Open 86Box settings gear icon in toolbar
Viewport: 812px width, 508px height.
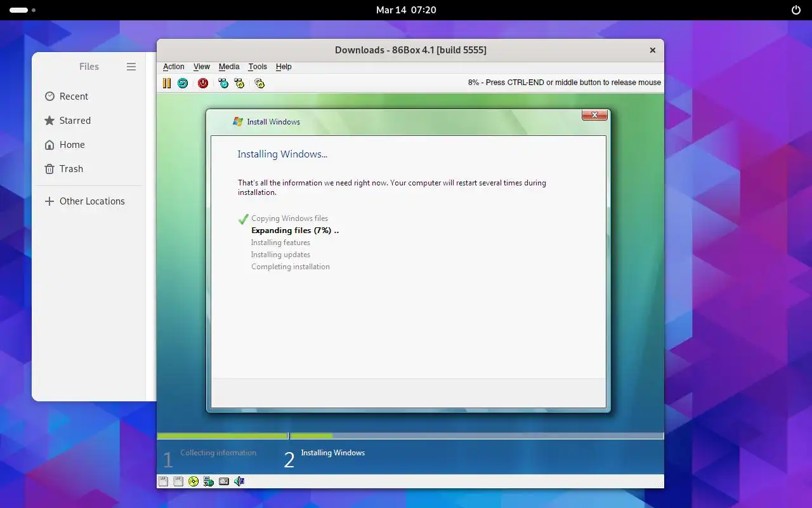pyautogui.click(x=259, y=83)
